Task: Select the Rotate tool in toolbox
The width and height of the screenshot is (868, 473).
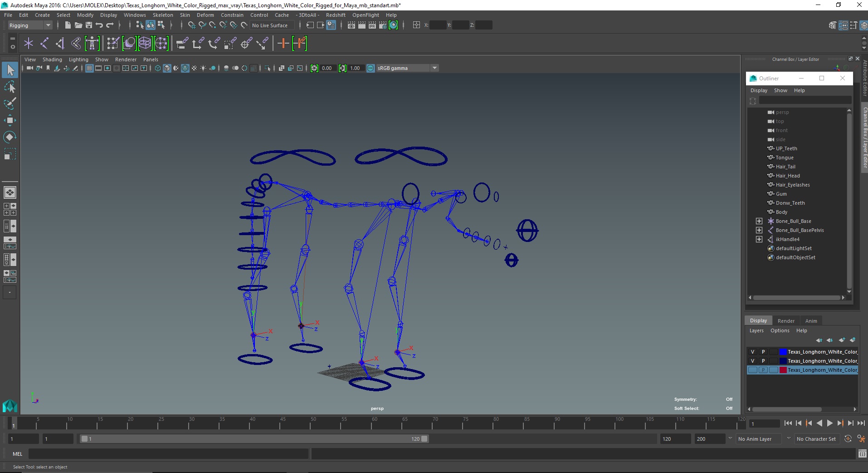Action: pos(10,137)
